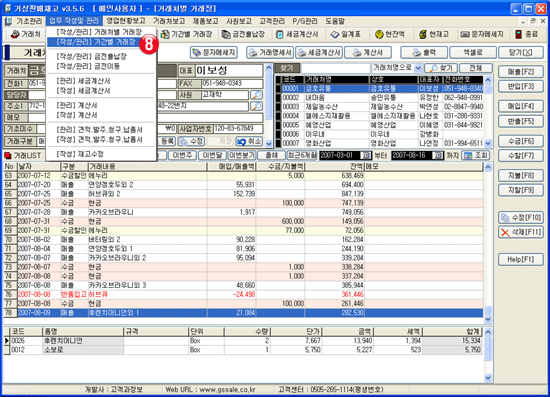Viewport: 550px width, 397px height.
Task: Click the customer search input field
Action: 336,68
